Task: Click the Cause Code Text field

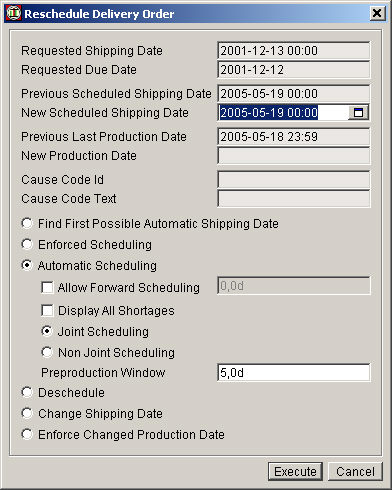Action: [294, 199]
